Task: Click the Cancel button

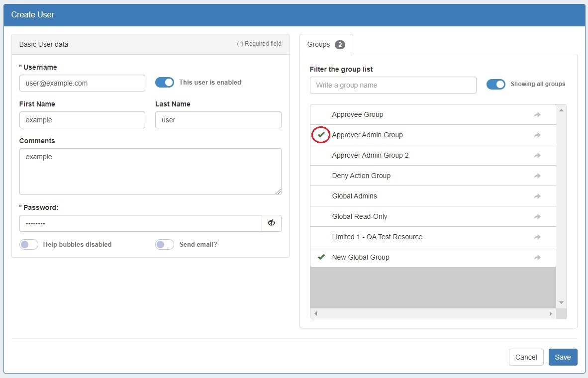Action: (526, 357)
